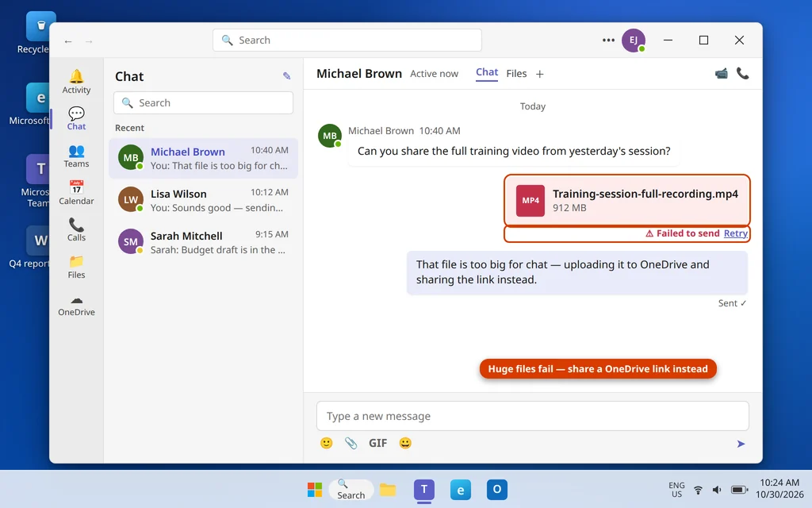Click the Type a new message box
The width and height of the screenshot is (812, 508).
(532, 416)
